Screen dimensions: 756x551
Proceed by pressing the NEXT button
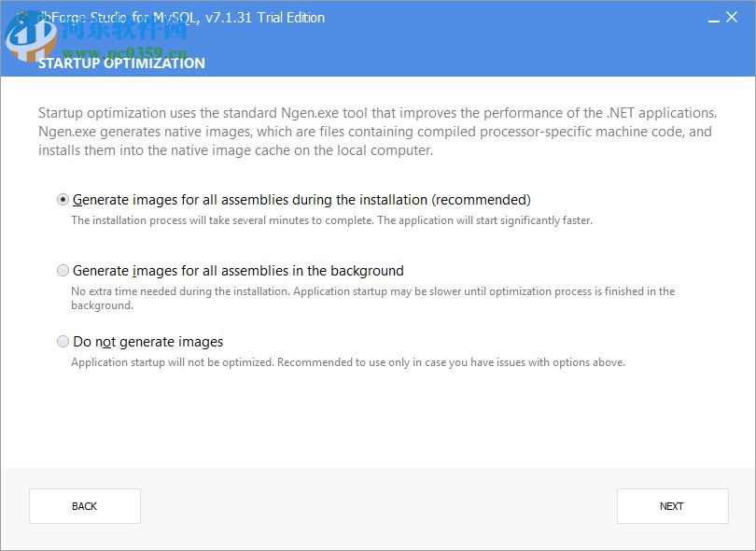pos(672,506)
